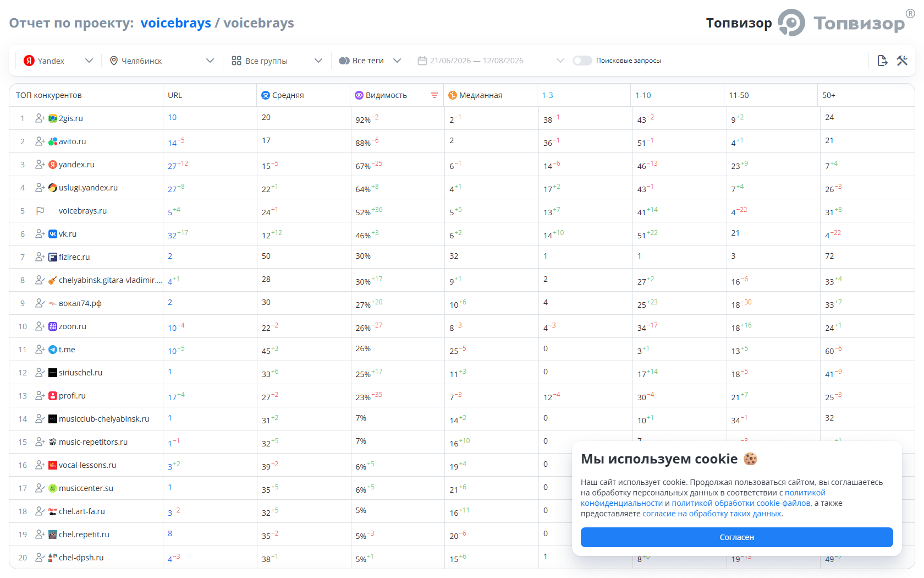Expand the Все группы groups dropdown
The image size is (924, 578).
[277, 61]
